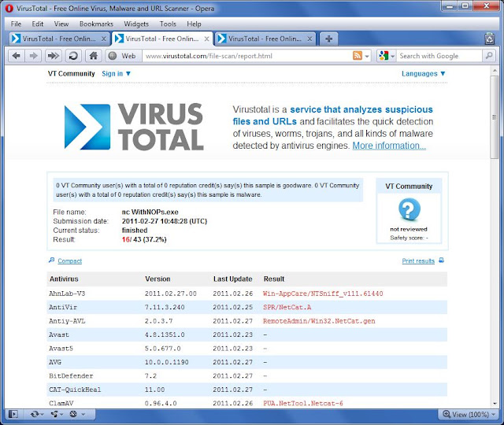Go to the Home page button
The height and width of the screenshot is (425, 504).
click(93, 56)
